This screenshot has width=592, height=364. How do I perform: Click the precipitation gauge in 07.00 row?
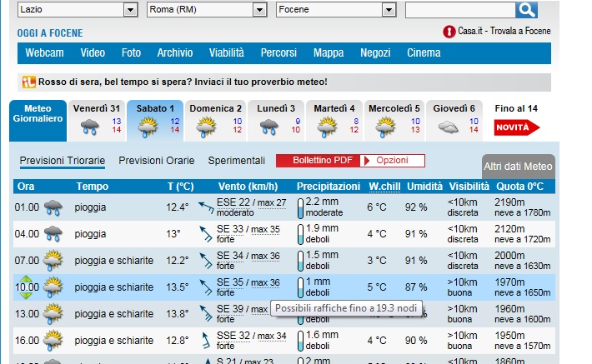pyautogui.click(x=299, y=261)
